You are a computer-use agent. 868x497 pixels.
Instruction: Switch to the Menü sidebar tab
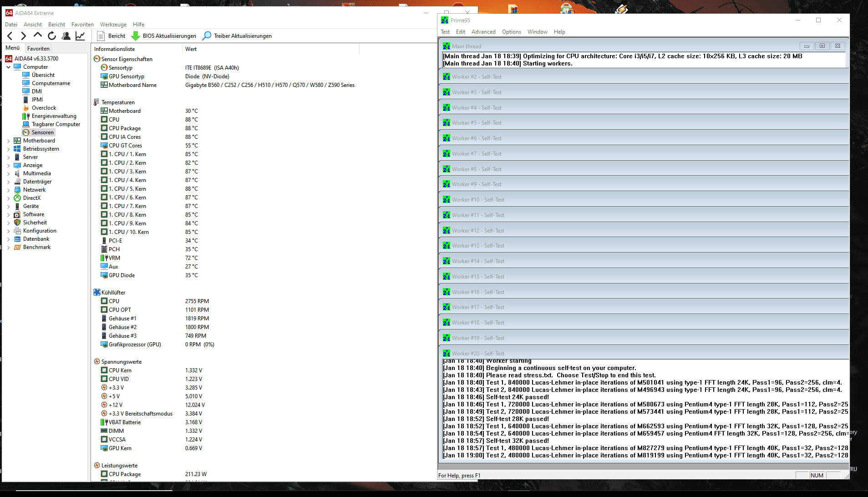click(x=13, y=48)
